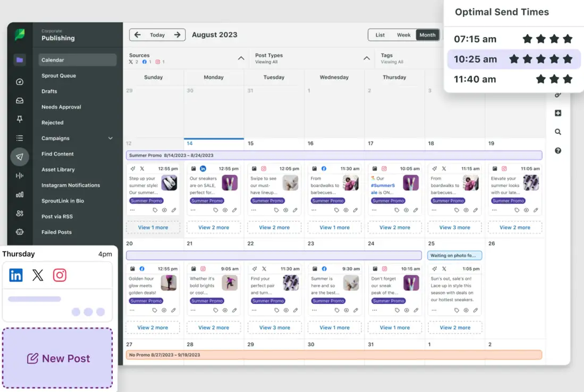The width and height of the screenshot is (584, 392).
Task: Click the plus icon in right toolbar
Action: click(x=558, y=113)
